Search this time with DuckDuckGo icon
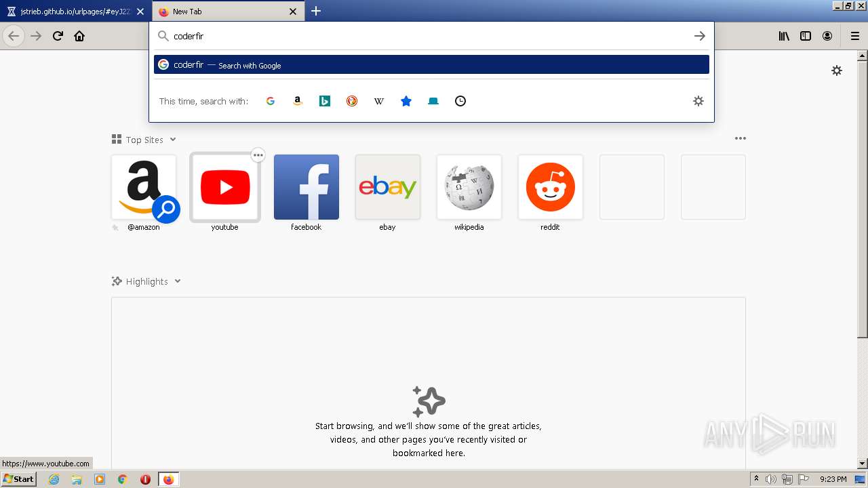Viewport: 868px width, 488px height. 352,101
